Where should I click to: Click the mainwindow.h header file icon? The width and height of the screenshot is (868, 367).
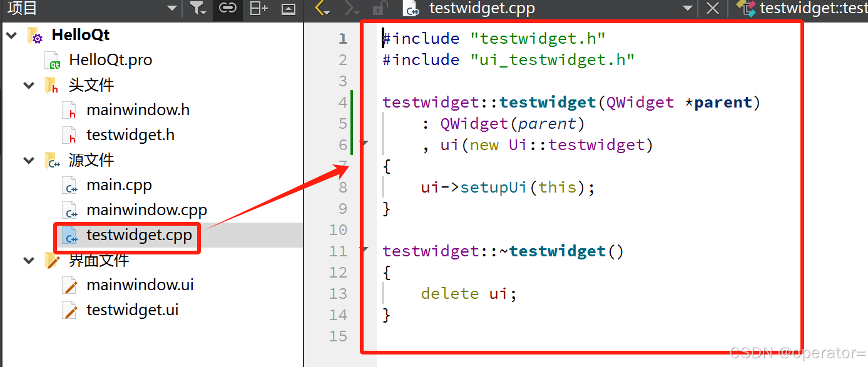[x=70, y=111]
